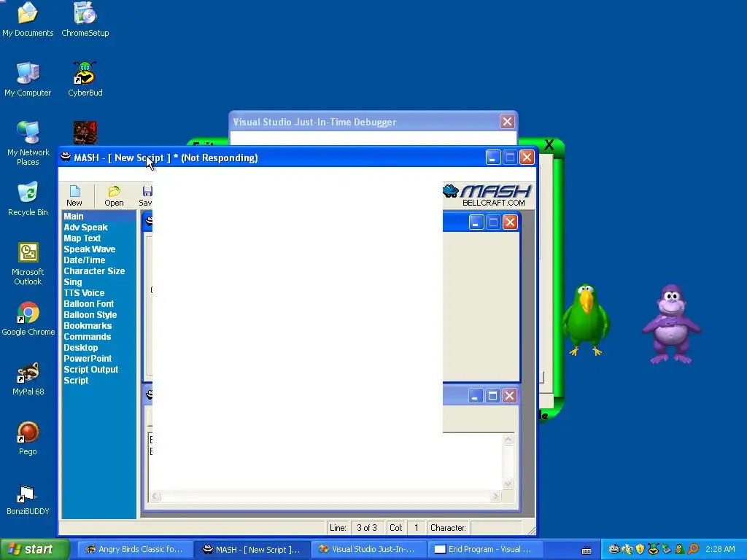747x560 pixels.
Task: Click the MASH Bellcraft.com logo
Action: pyautogui.click(x=487, y=195)
